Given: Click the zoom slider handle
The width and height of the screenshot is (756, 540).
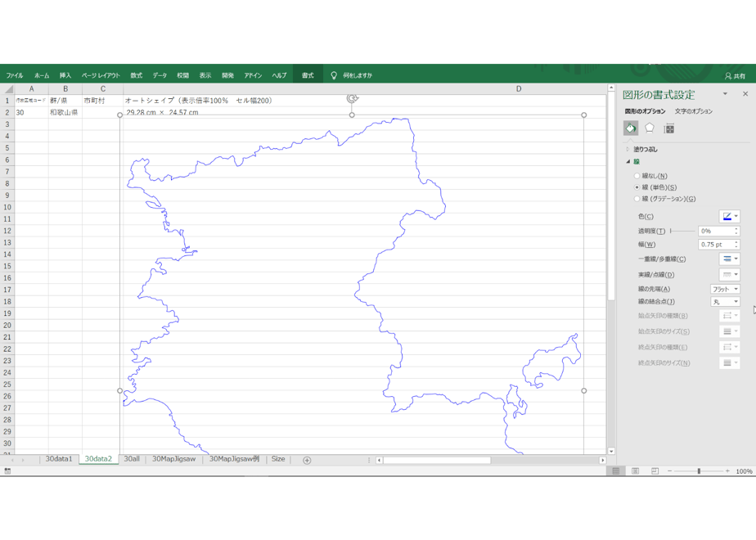Looking at the screenshot, I should pos(699,471).
